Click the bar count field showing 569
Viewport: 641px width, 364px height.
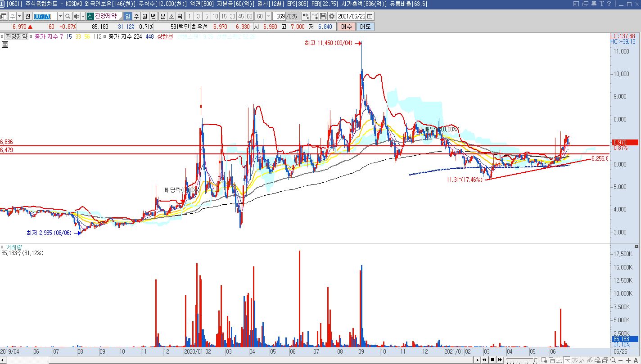(x=280, y=16)
